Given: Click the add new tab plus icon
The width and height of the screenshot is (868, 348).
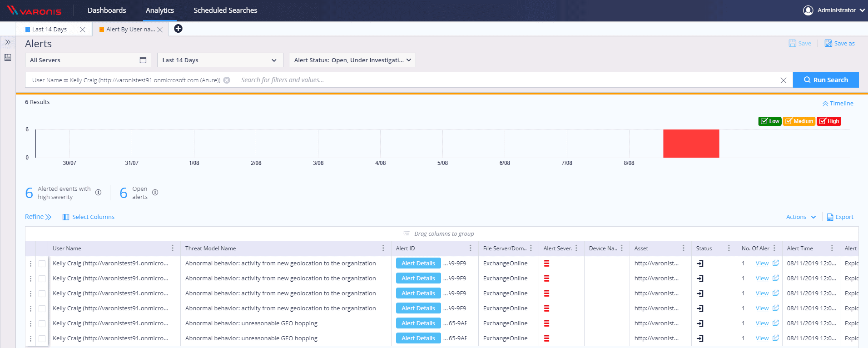Looking at the screenshot, I should (179, 29).
